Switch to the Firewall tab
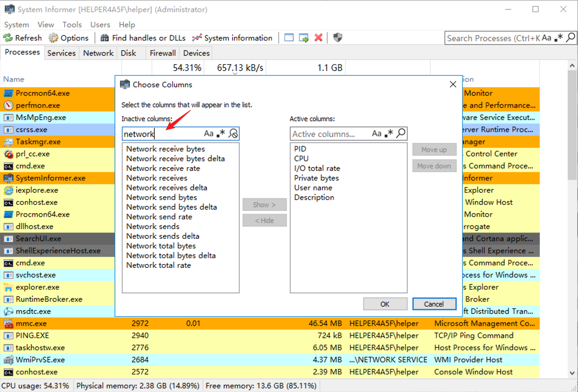Image resolution: width=578 pixels, height=392 pixels. (x=163, y=53)
